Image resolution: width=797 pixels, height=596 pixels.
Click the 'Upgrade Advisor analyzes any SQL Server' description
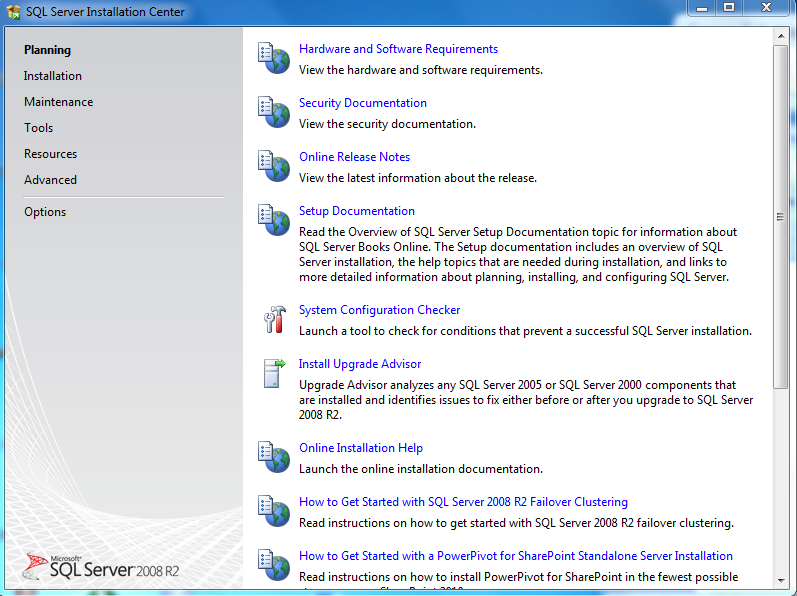click(x=526, y=400)
